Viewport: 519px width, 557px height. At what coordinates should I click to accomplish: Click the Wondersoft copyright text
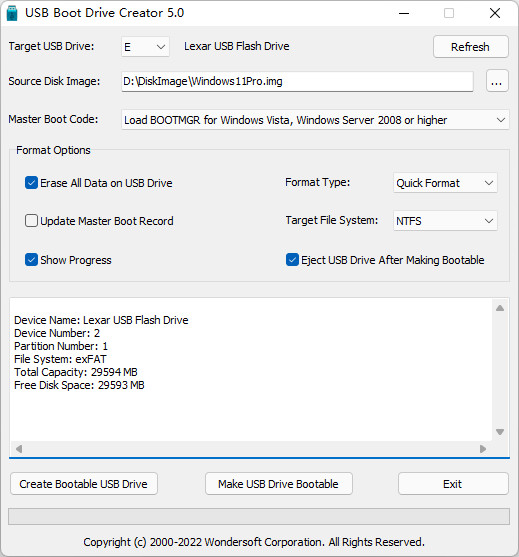[x=254, y=542]
